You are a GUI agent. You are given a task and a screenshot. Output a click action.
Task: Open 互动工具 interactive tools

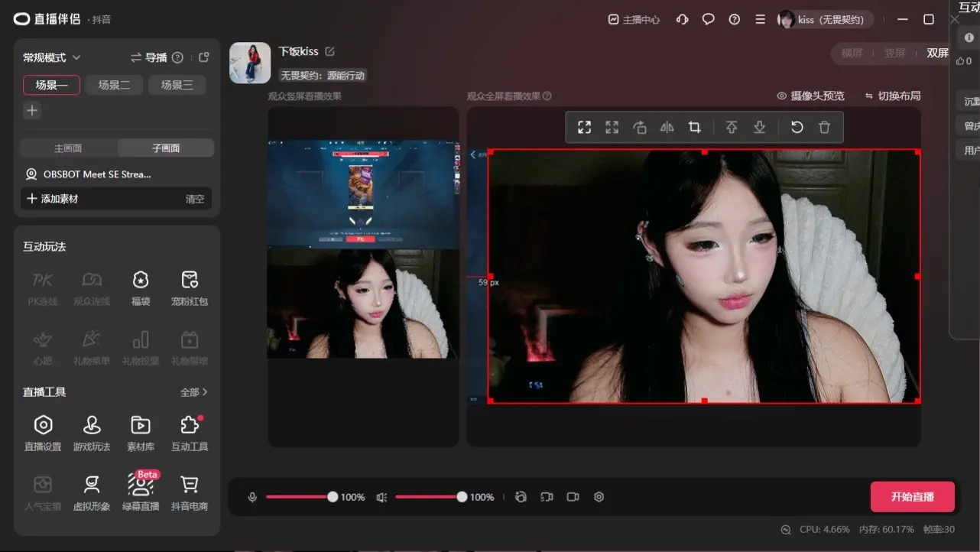[190, 433]
